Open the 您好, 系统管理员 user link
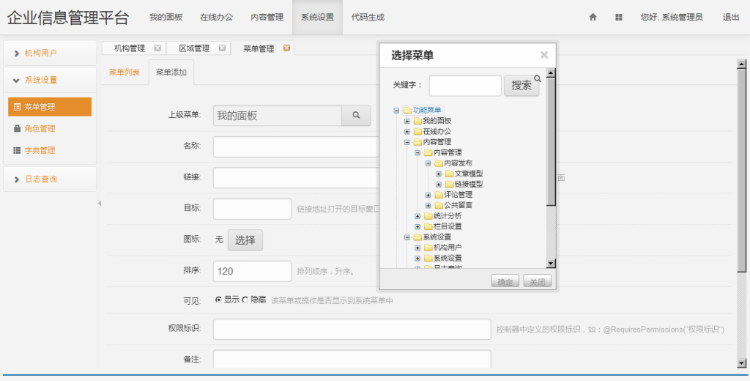 tap(672, 17)
